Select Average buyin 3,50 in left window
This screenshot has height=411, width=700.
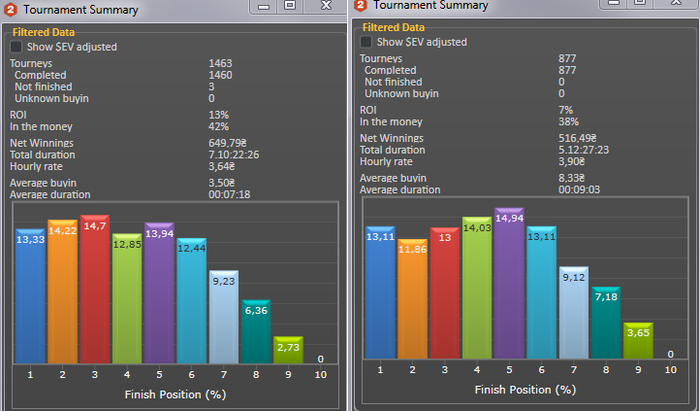point(221,183)
